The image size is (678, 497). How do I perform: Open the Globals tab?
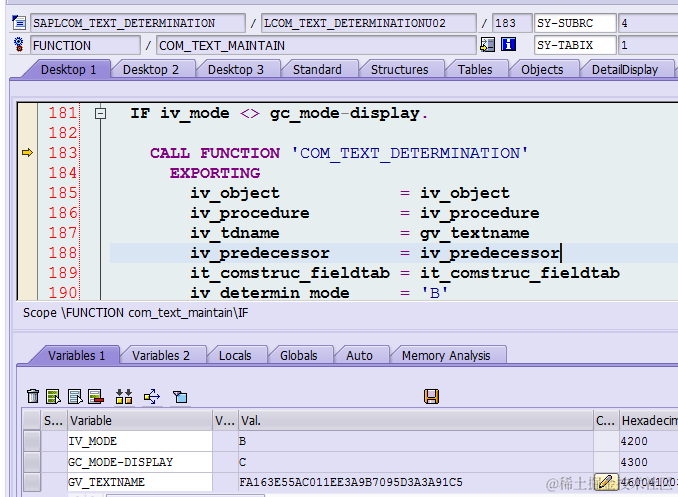click(x=298, y=356)
